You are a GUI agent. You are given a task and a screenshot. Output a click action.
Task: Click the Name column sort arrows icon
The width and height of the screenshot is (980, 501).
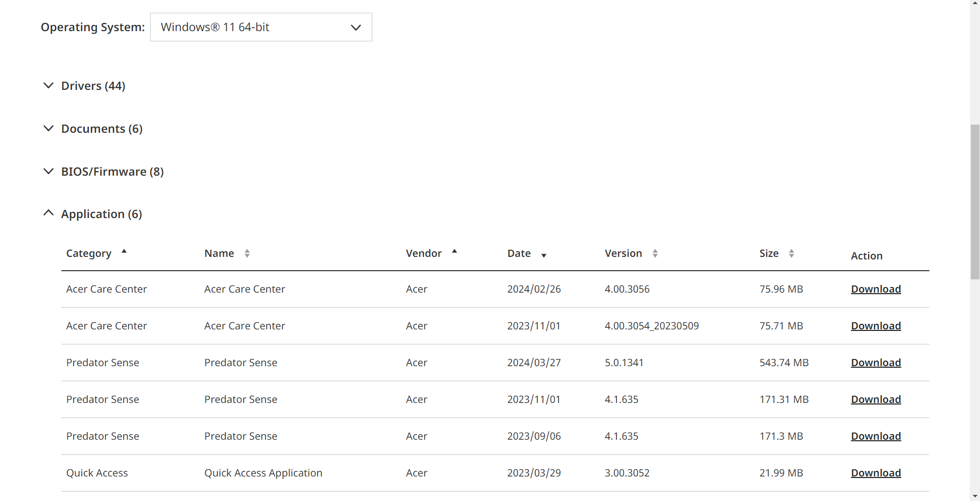(x=247, y=253)
